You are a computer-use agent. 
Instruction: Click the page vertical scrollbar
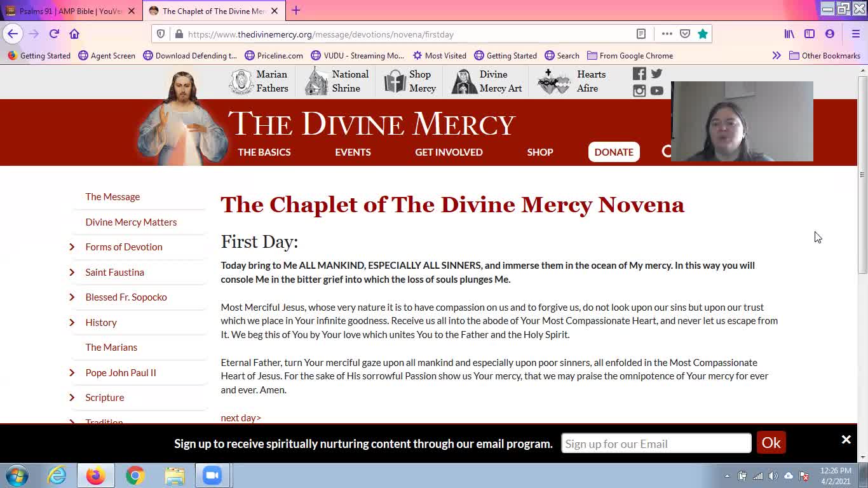click(x=862, y=175)
